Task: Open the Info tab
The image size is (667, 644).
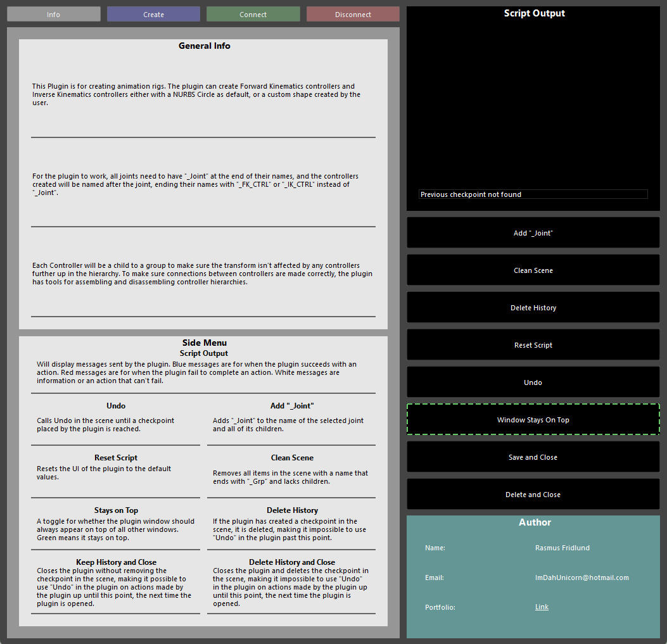Action: point(54,14)
